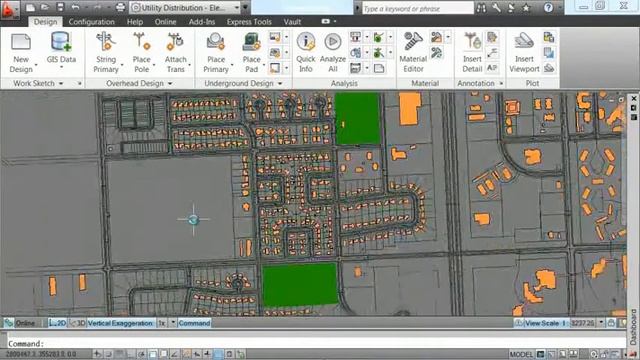Switch to 2D view mode
This screenshot has height=360, width=640.
pyautogui.click(x=57, y=323)
